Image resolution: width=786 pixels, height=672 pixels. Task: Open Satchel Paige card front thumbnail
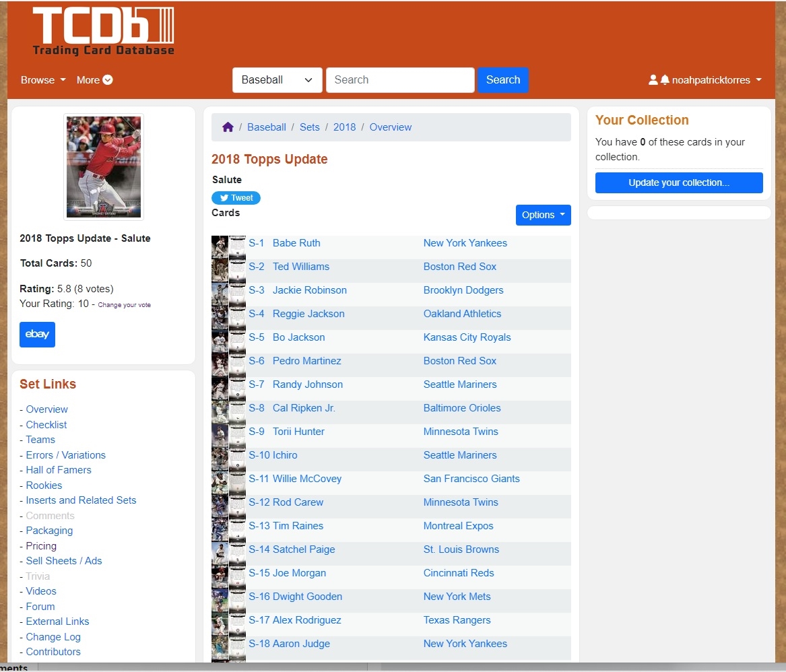(x=220, y=553)
